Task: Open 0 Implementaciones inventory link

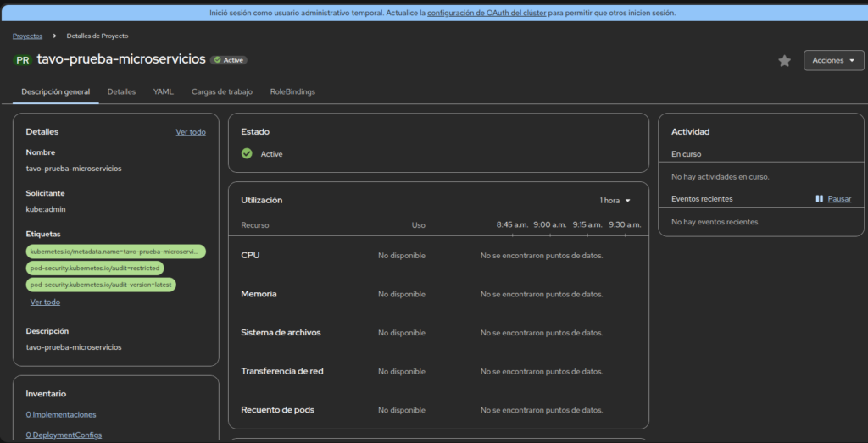Action: 61,414
